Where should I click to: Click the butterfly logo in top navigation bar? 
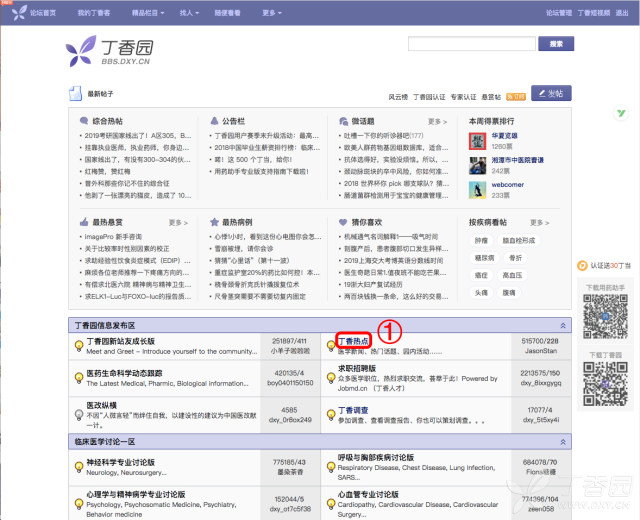(19, 13)
